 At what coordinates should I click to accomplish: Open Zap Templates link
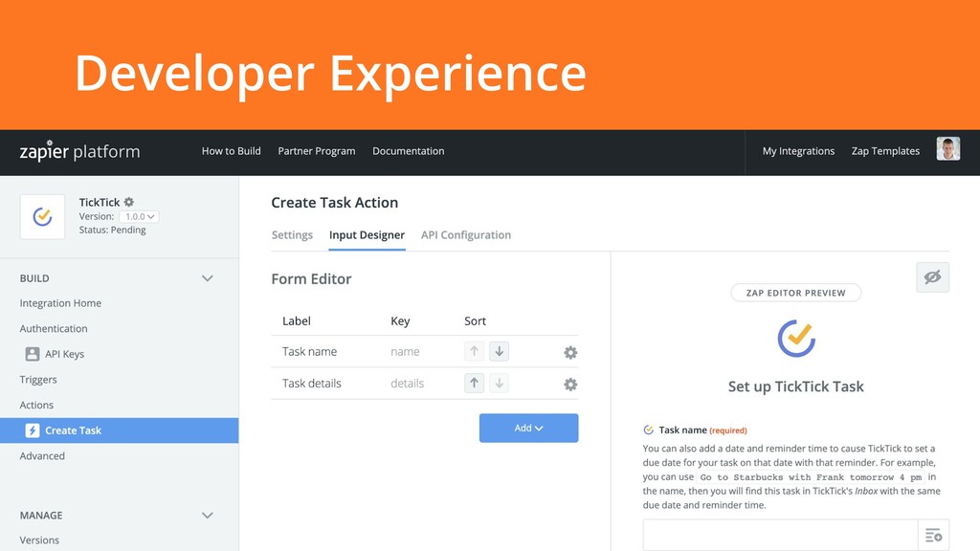(x=885, y=151)
